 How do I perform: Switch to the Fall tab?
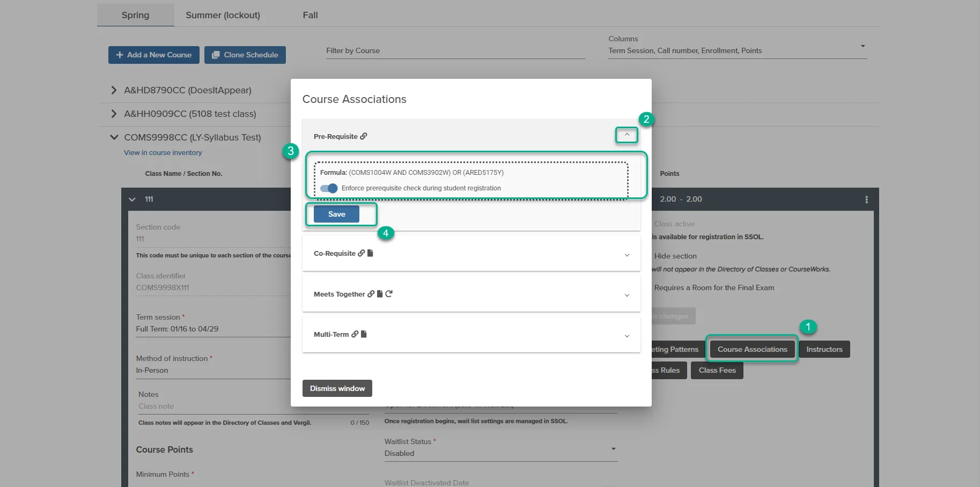pyautogui.click(x=310, y=15)
